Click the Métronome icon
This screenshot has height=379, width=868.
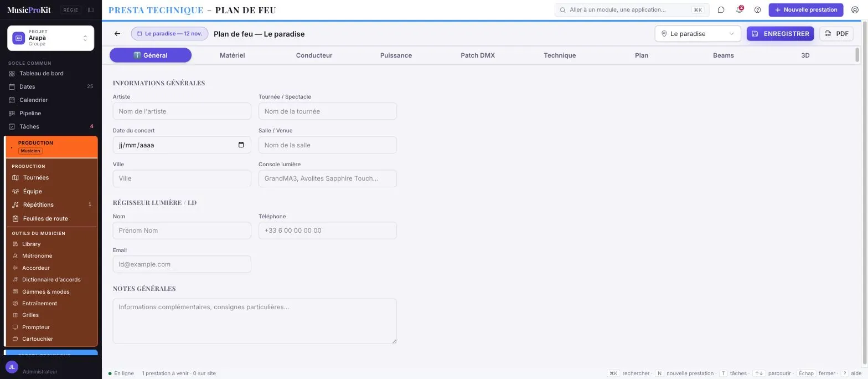tap(15, 256)
